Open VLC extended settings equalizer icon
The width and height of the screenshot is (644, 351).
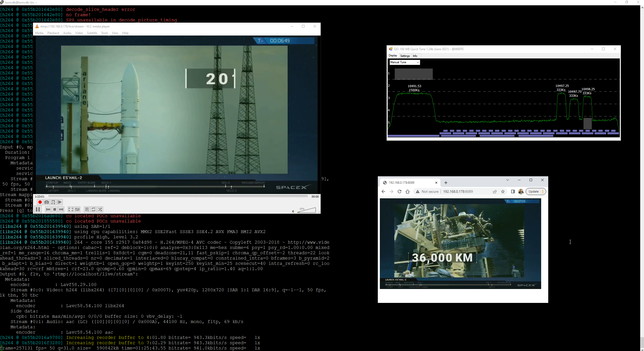pyautogui.click(x=77, y=209)
